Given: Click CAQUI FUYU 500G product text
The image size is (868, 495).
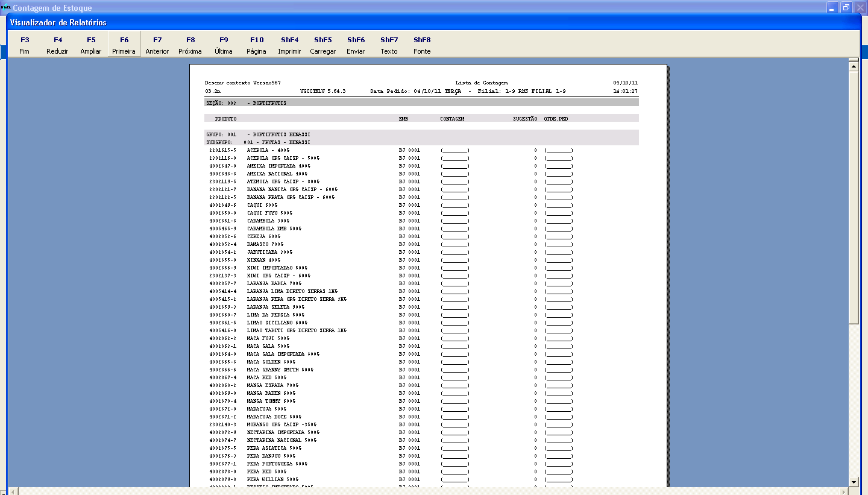Looking at the screenshot, I should tap(269, 213).
